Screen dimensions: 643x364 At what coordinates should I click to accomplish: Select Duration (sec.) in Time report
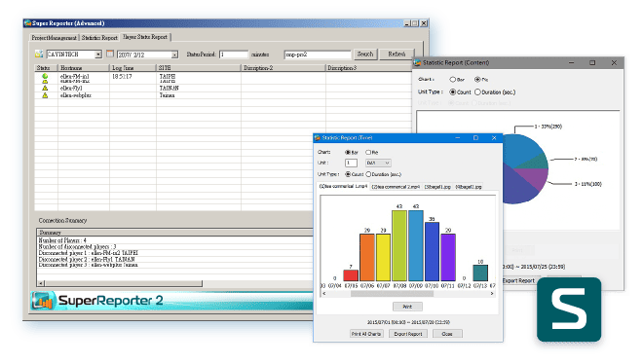(x=368, y=174)
